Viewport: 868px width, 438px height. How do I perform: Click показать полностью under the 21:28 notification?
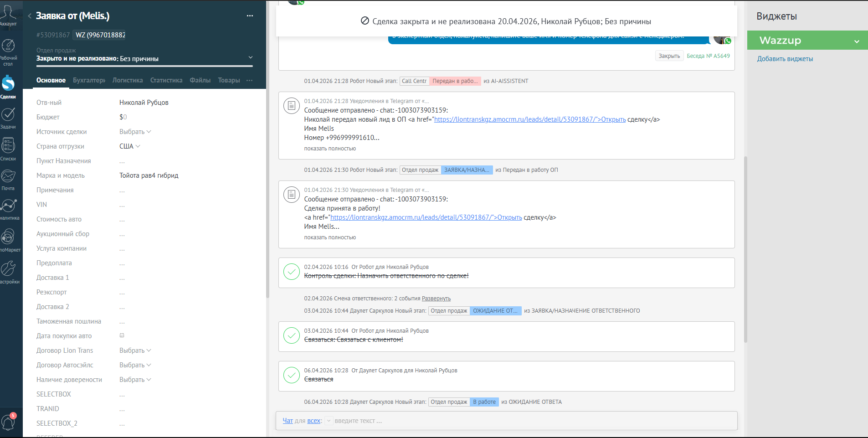[330, 149]
